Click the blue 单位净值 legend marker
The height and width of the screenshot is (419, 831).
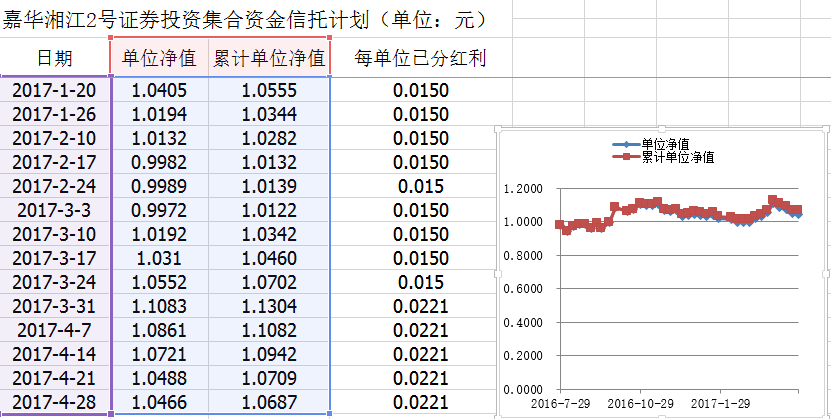625,144
